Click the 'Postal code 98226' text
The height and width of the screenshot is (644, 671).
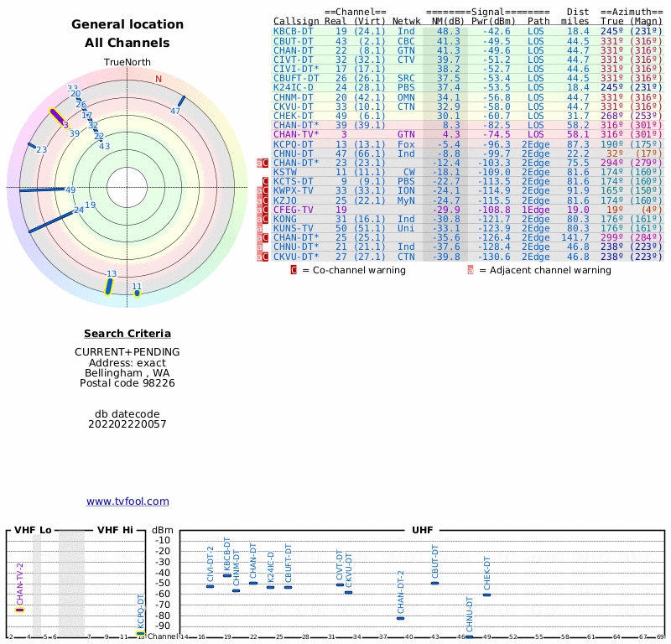[x=127, y=383]
